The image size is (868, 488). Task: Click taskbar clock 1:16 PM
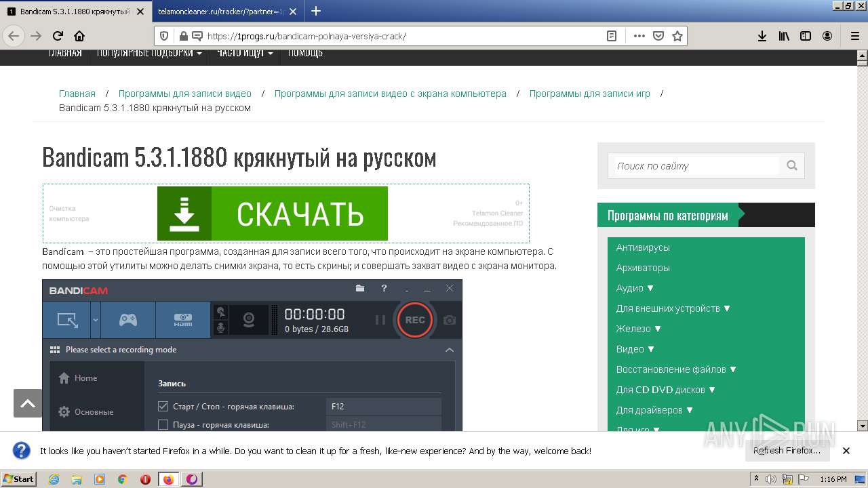833,479
